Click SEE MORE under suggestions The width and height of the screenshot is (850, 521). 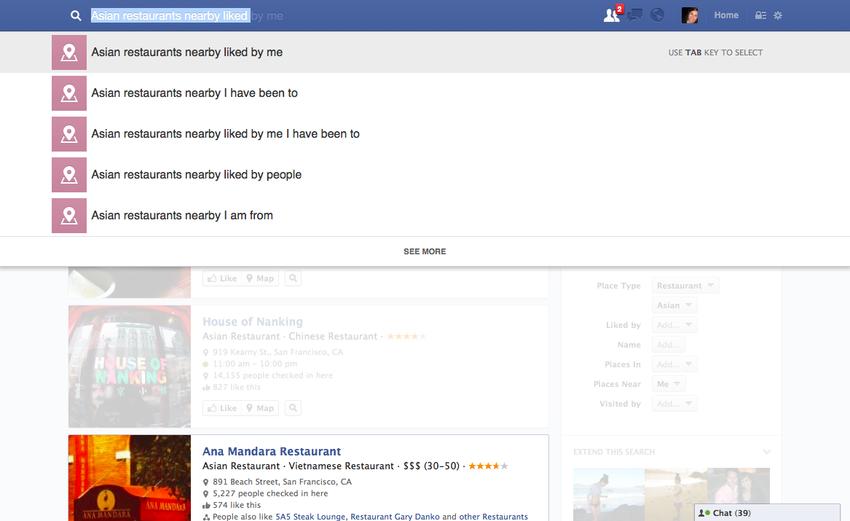point(424,252)
